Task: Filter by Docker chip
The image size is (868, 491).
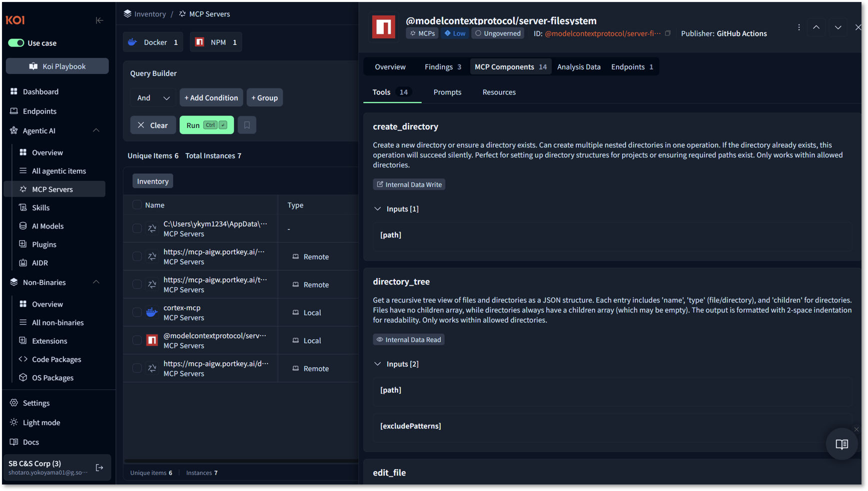Action: coord(153,42)
